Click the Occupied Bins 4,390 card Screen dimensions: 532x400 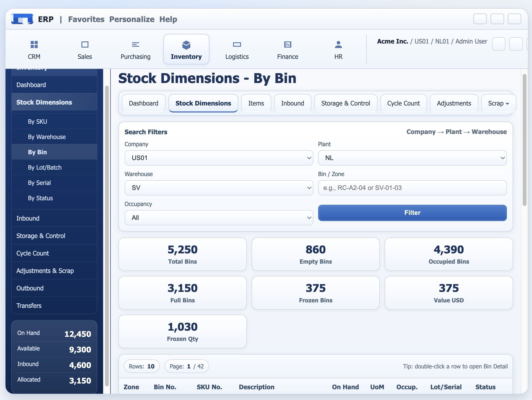pos(449,255)
